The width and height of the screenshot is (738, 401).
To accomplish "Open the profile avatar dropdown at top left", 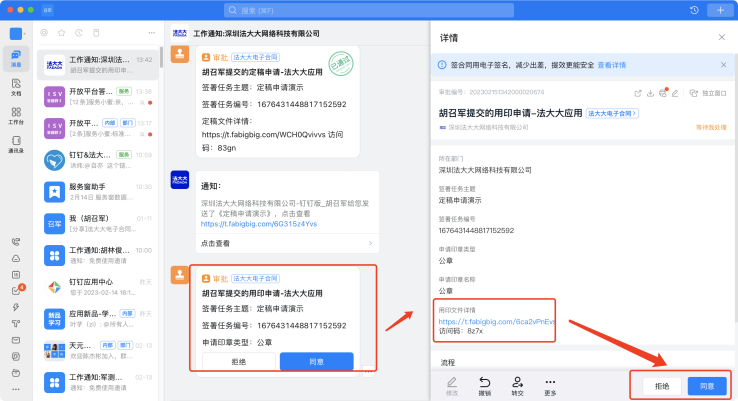I will [x=19, y=33].
